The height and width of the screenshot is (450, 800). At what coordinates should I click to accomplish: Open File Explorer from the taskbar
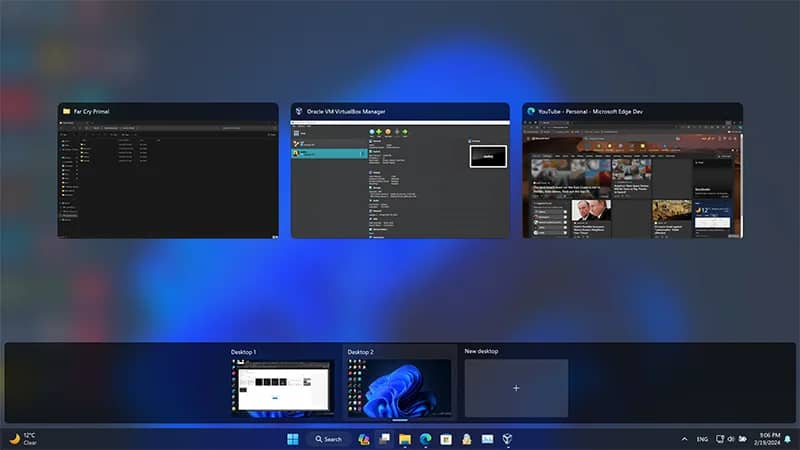coord(405,439)
